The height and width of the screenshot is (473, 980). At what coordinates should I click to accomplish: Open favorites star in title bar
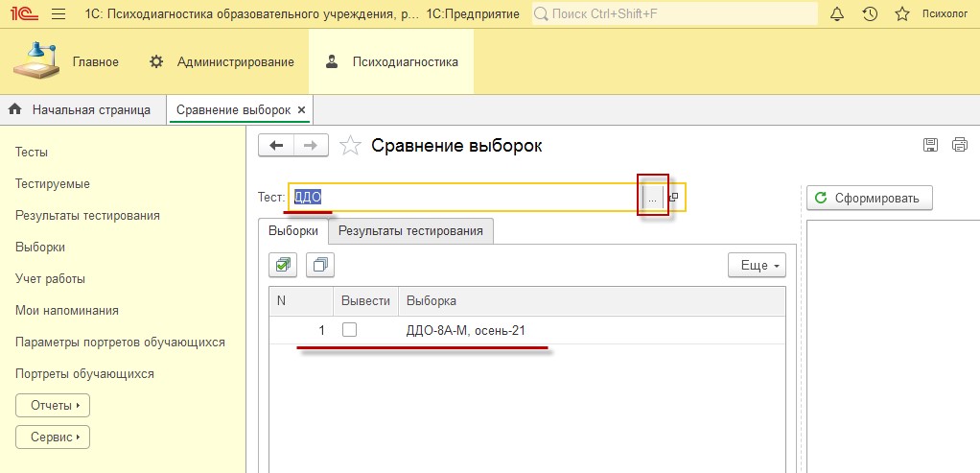(902, 13)
